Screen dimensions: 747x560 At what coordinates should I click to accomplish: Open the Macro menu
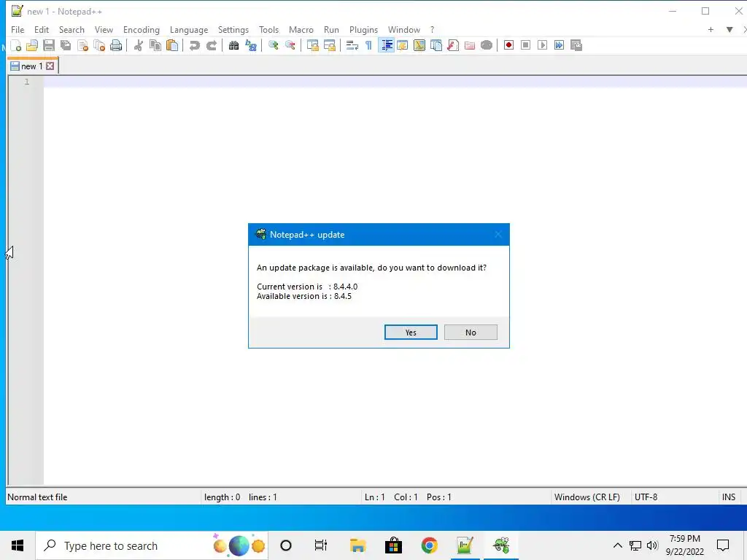click(x=301, y=29)
